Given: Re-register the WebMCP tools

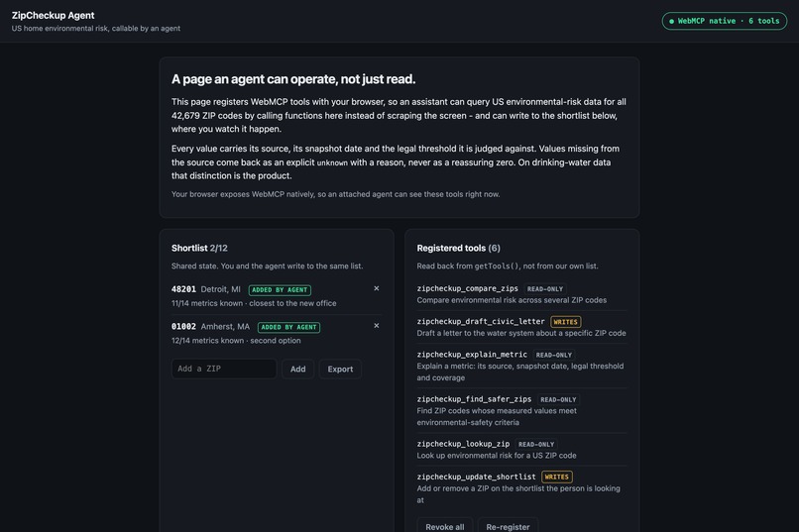Looking at the screenshot, I should (x=508, y=526).
